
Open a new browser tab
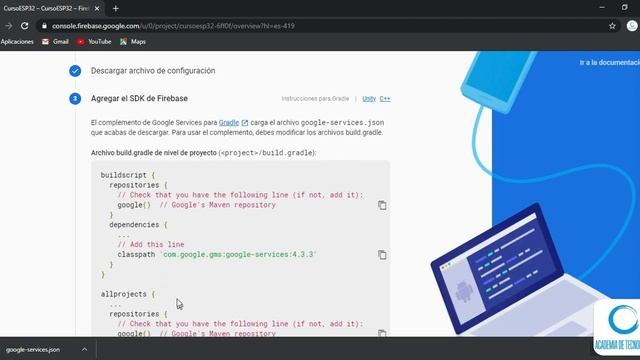116,8
